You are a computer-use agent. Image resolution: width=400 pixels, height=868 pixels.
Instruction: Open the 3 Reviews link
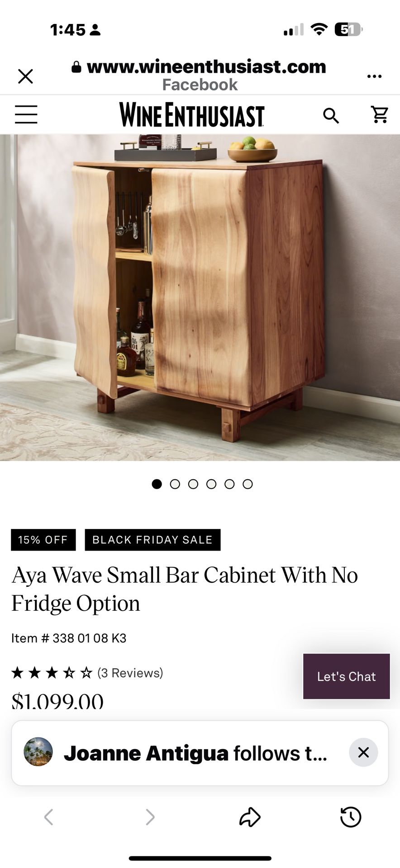coord(130,673)
